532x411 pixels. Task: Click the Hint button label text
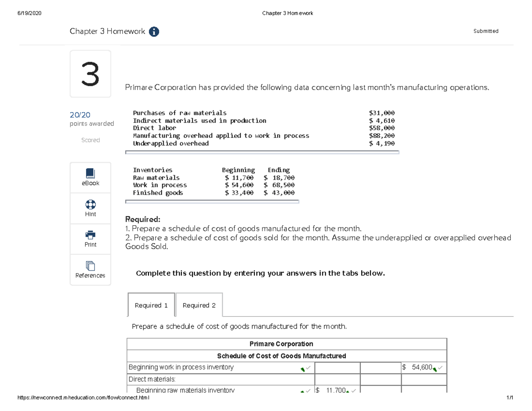90,214
